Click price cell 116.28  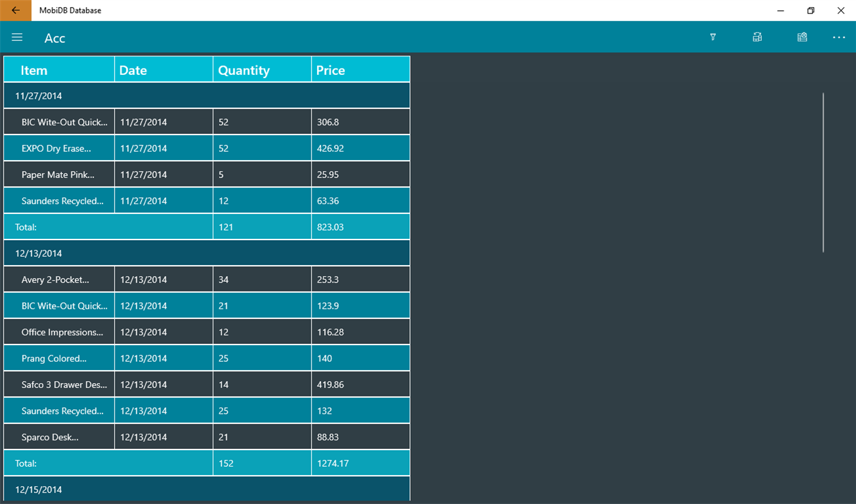coord(361,332)
